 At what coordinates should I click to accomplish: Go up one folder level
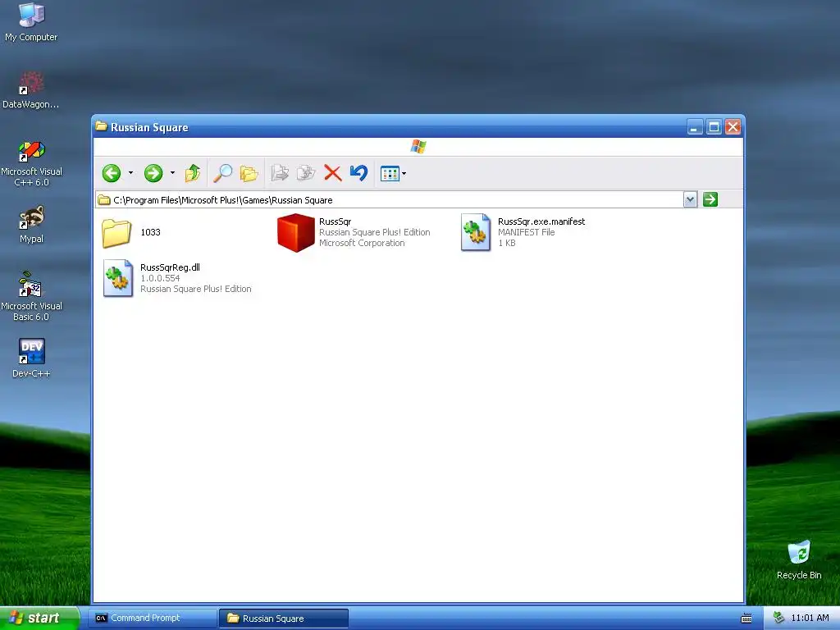(192, 173)
